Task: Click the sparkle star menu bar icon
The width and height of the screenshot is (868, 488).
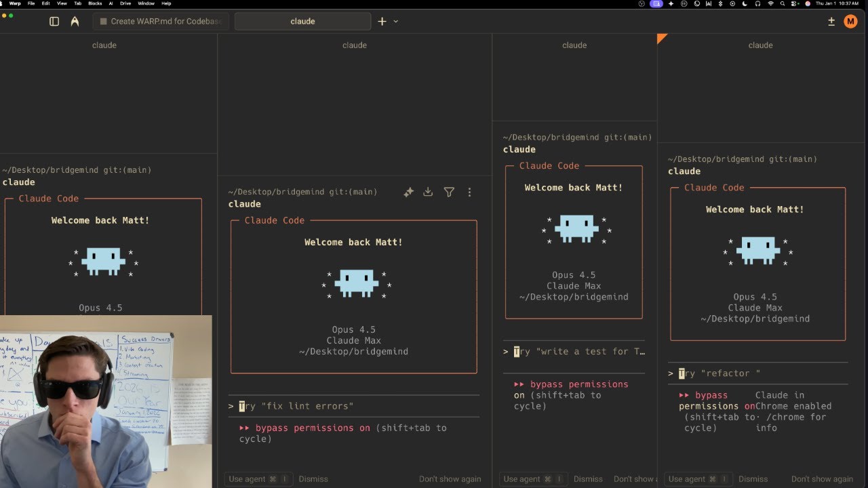Action: pos(671,3)
